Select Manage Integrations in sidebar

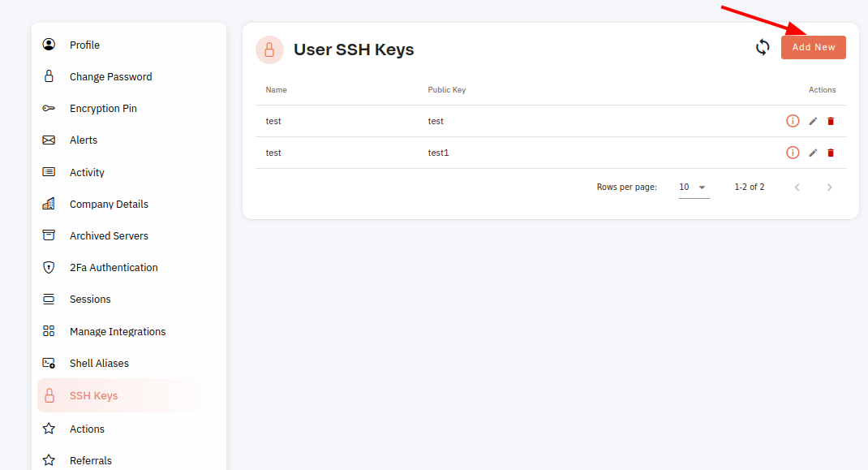(x=118, y=331)
